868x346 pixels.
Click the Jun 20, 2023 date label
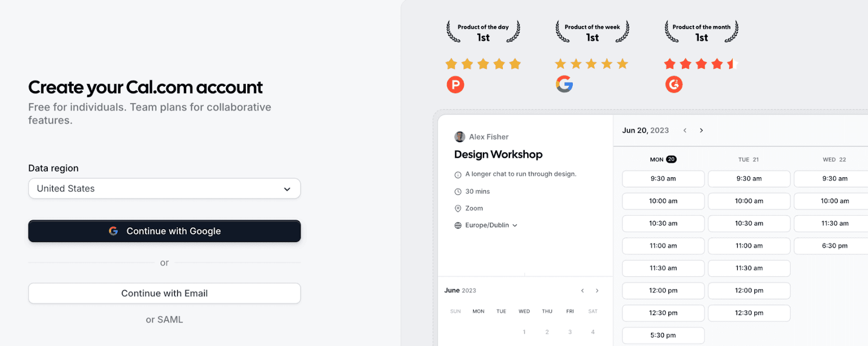tap(646, 130)
